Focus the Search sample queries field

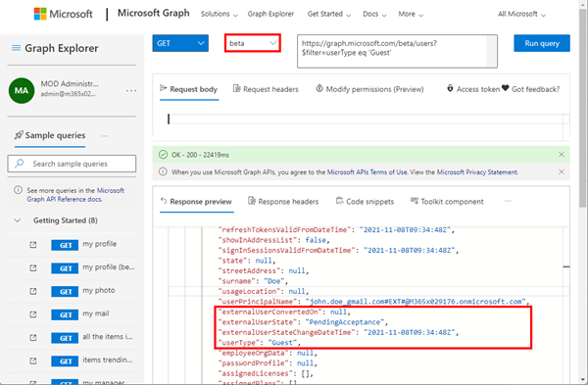coord(72,164)
